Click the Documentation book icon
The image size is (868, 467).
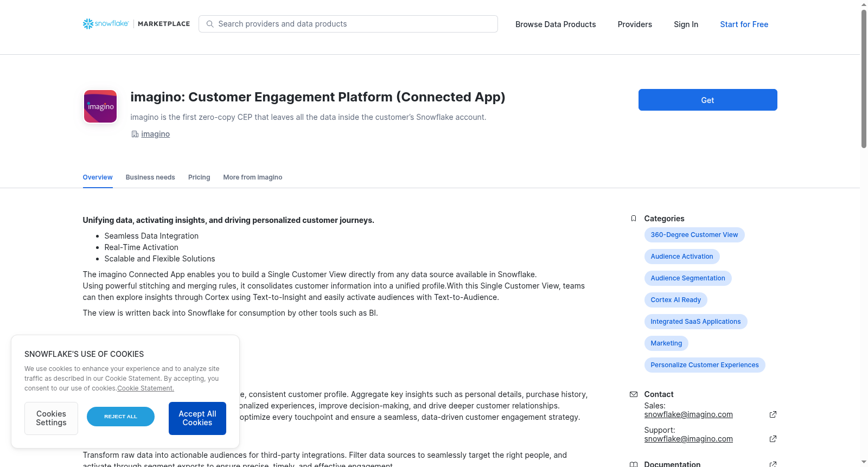(x=634, y=464)
